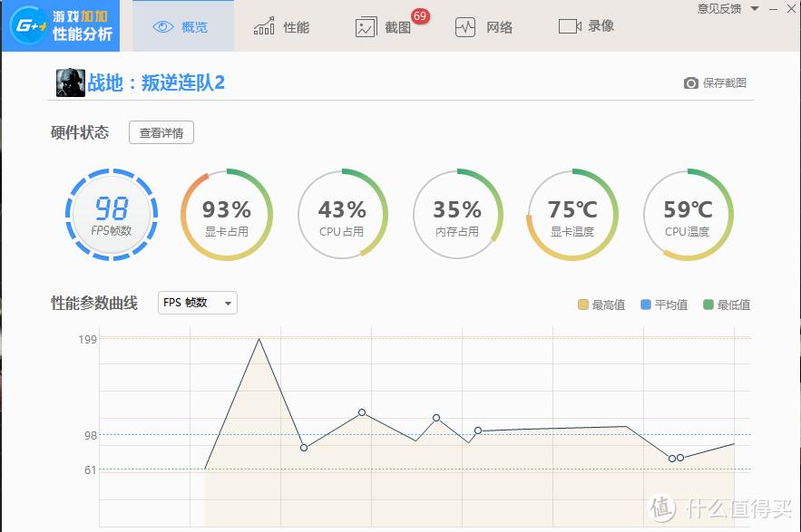Click the 98 axis label on the chart
Image resolution: width=801 pixels, height=532 pixels.
click(91, 436)
